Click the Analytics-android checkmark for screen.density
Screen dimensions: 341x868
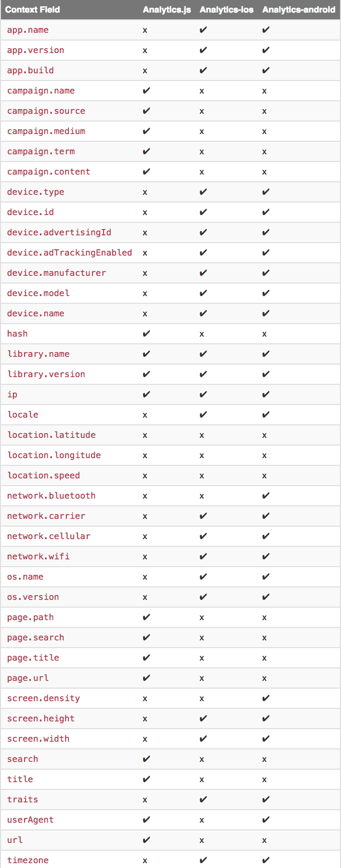[x=266, y=698]
